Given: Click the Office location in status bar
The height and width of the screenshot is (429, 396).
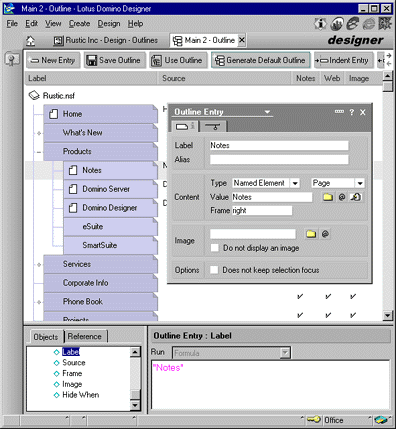Looking at the screenshot, I should click(333, 420).
